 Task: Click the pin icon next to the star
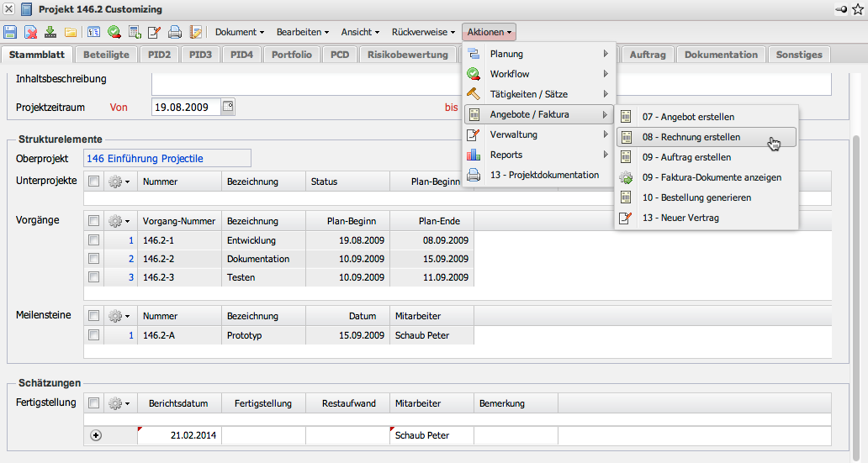pyautogui.click(x=840, y=9)
